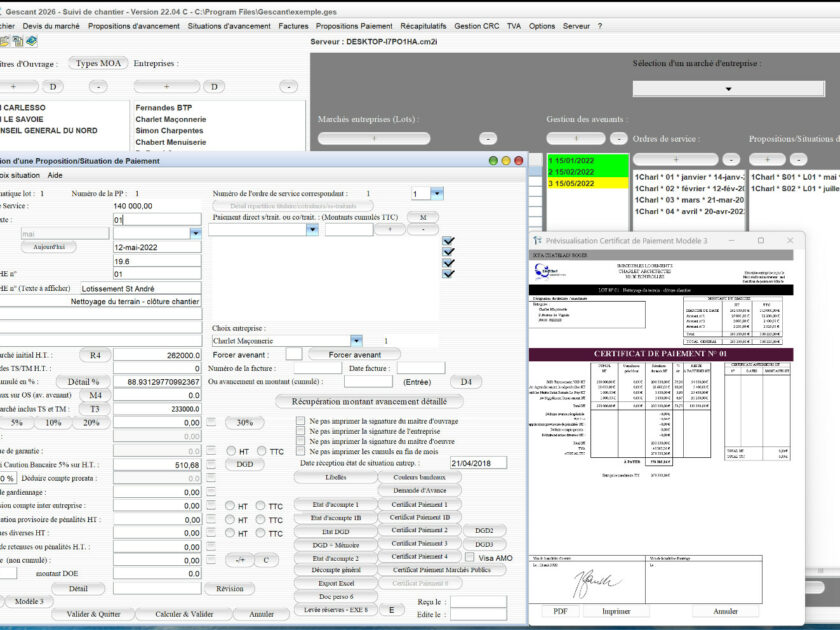Viewport: 840px width, 630px height.
Task: Click the Certificat Paiement 3 button
Action: (x=419, y=543)
